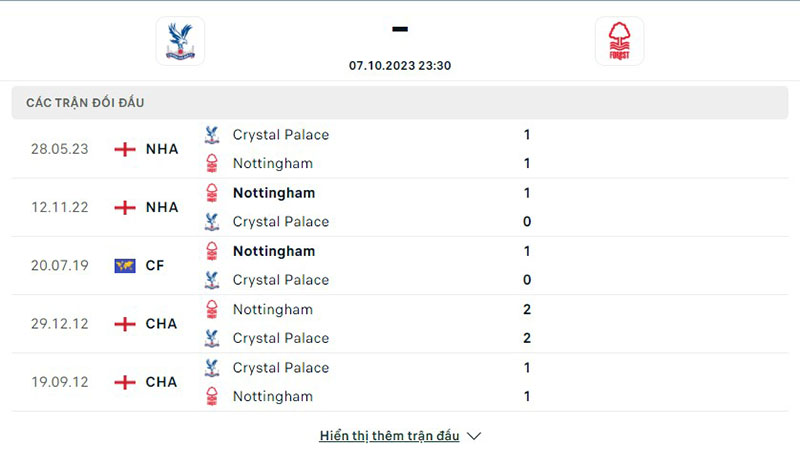Open Crystal Palace team in 28.05.23 match

280,135
